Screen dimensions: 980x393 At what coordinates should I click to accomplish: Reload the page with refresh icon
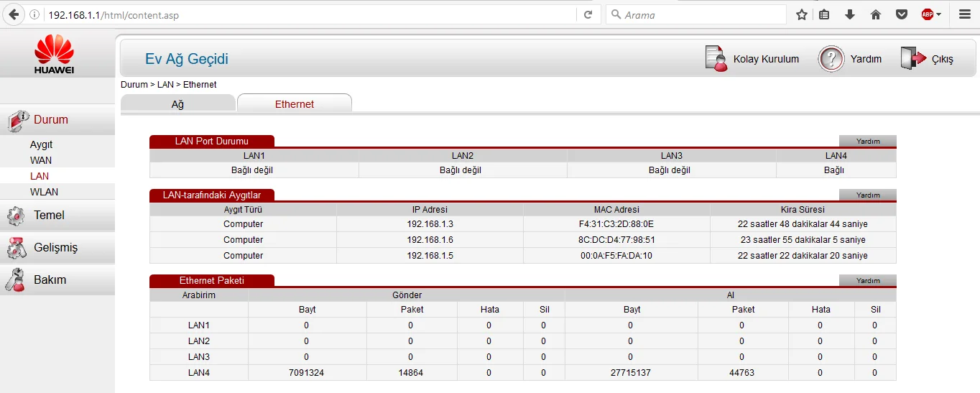click(588, 14)
